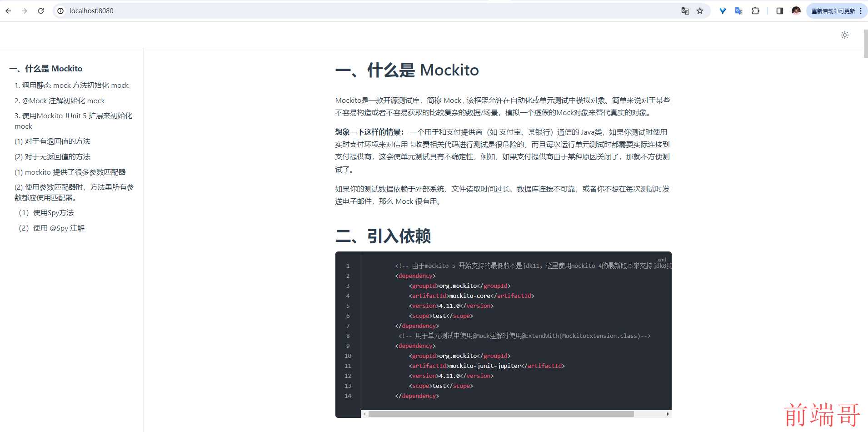The height and width of the screenshot is (432, 868).
Task: Open the blue V extension icon
Action: pyautogui.click(x=723, y=11)
